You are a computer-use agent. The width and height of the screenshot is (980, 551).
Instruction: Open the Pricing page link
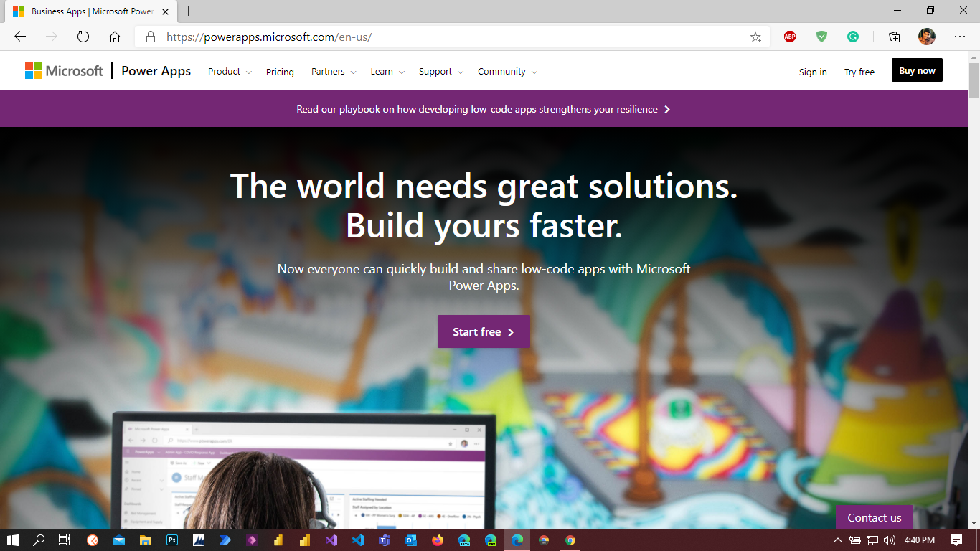pyautogui.click(x=280, y=72)
